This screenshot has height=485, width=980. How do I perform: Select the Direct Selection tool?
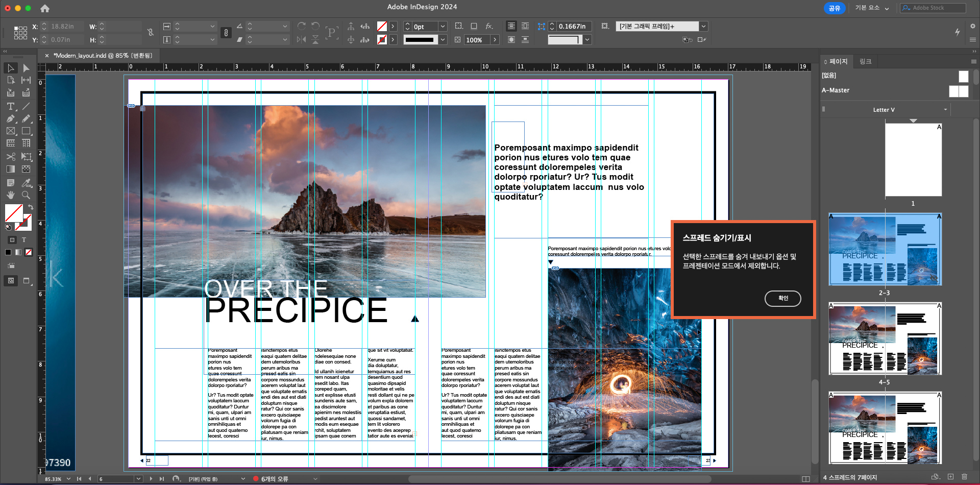[x=27, y=68]
